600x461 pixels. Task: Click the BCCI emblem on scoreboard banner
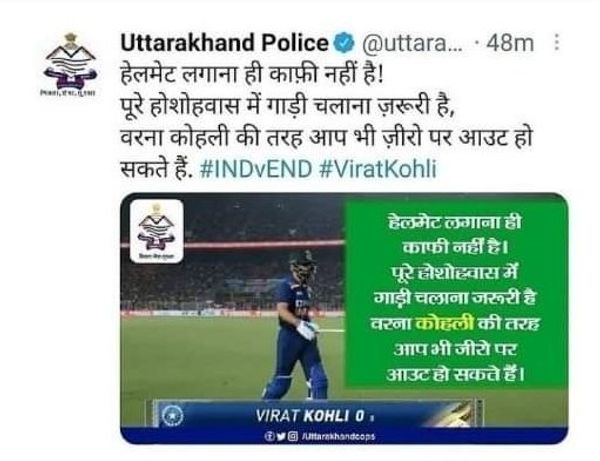click(173, 416)
